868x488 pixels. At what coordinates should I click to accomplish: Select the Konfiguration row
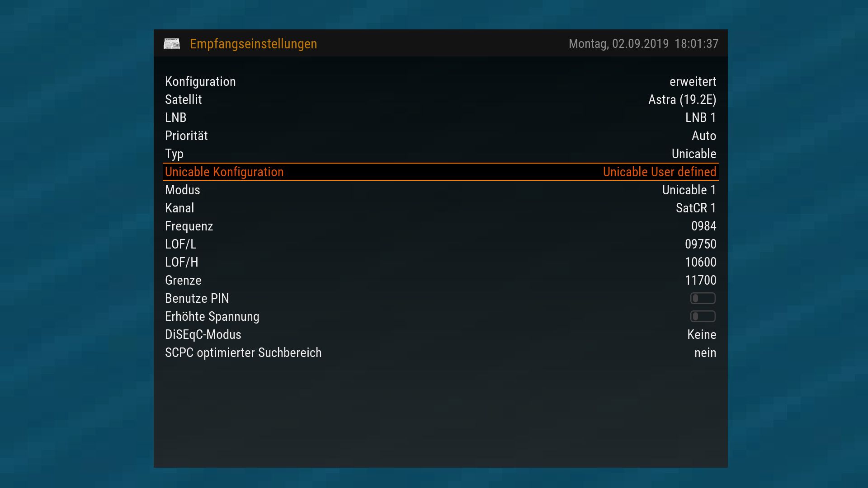point(441,81)
